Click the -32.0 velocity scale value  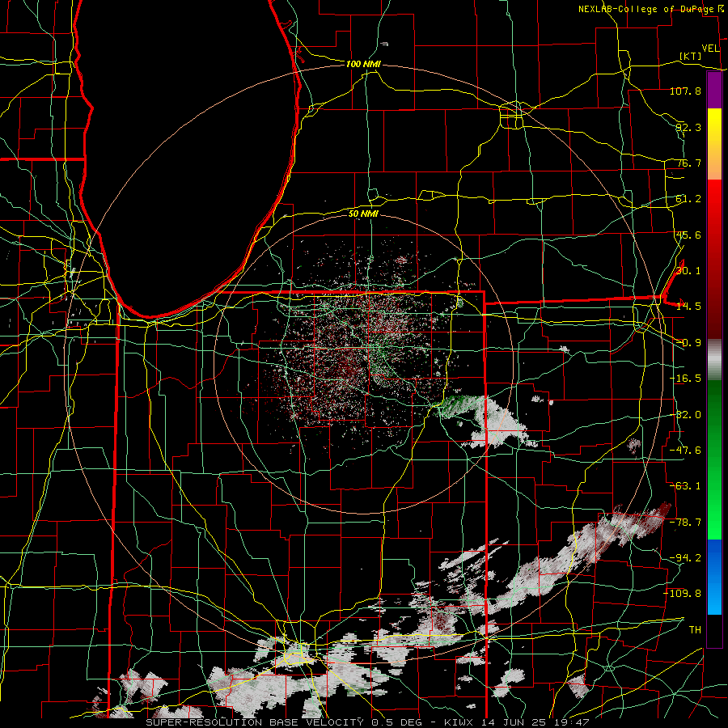[685, 415]
